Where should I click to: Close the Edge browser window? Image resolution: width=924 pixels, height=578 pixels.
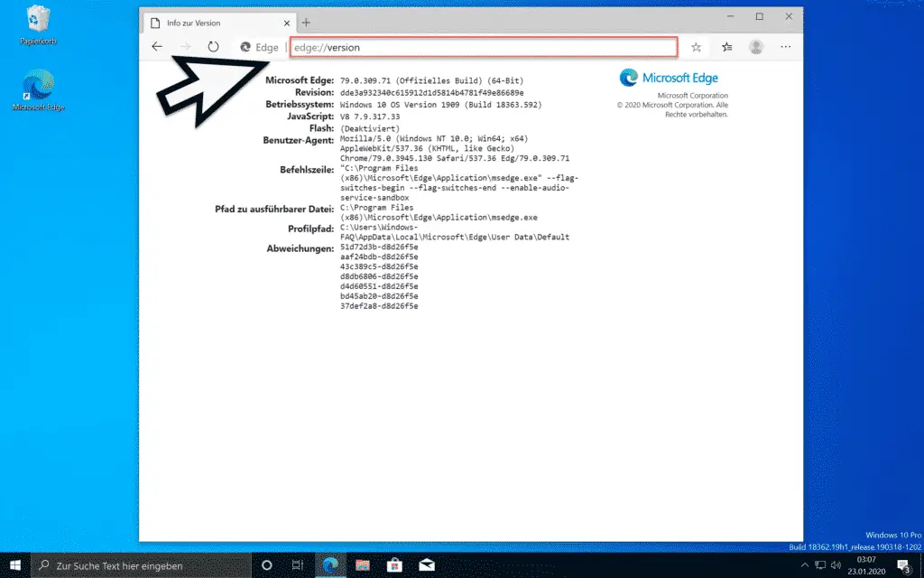click(789, 16)
